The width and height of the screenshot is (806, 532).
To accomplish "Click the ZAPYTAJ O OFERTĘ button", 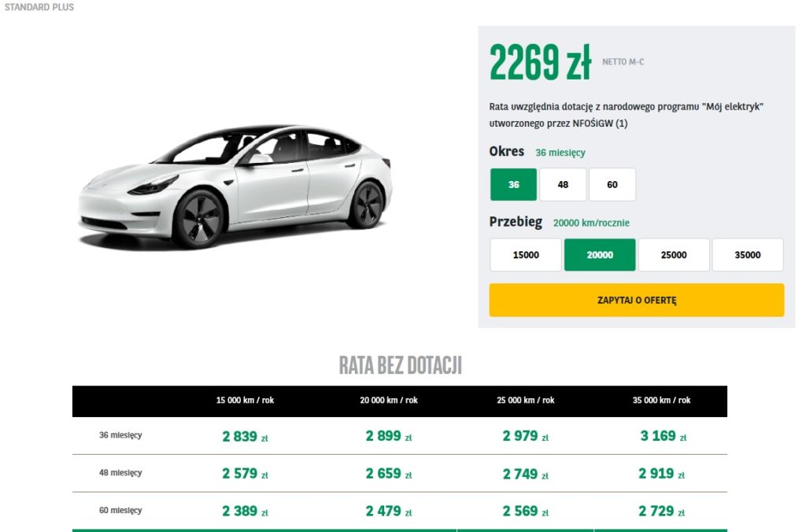I will coord(637,300).
